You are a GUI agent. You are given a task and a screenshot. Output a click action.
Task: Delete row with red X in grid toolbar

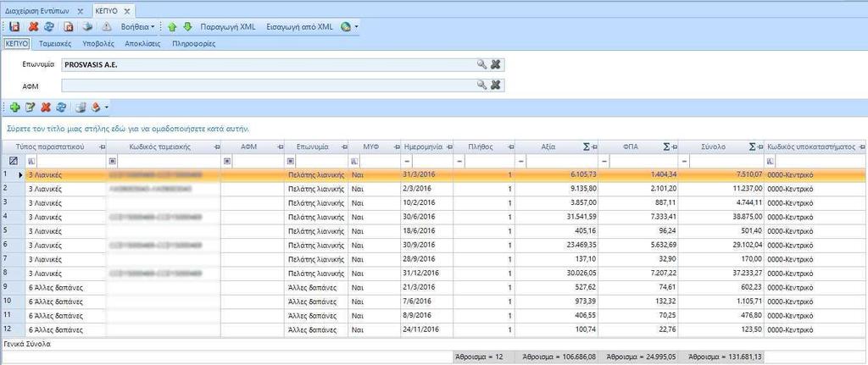pyautogui.click(x=46, y=108)
